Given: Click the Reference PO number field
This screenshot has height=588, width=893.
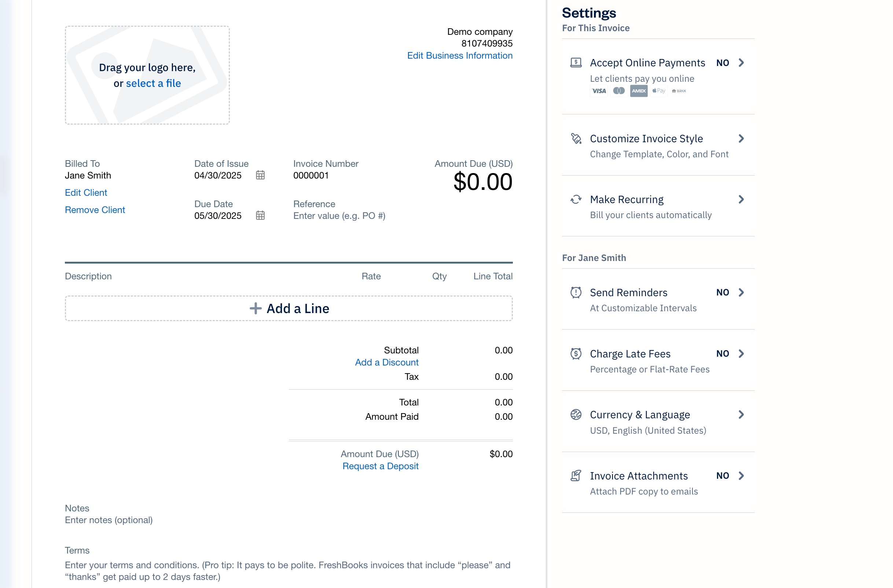Looking at the screenshot, I should 339,216.
